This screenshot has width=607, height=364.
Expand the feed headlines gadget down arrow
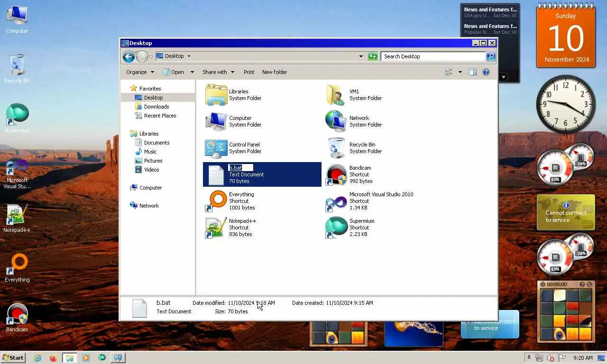[x=504, y=77]
